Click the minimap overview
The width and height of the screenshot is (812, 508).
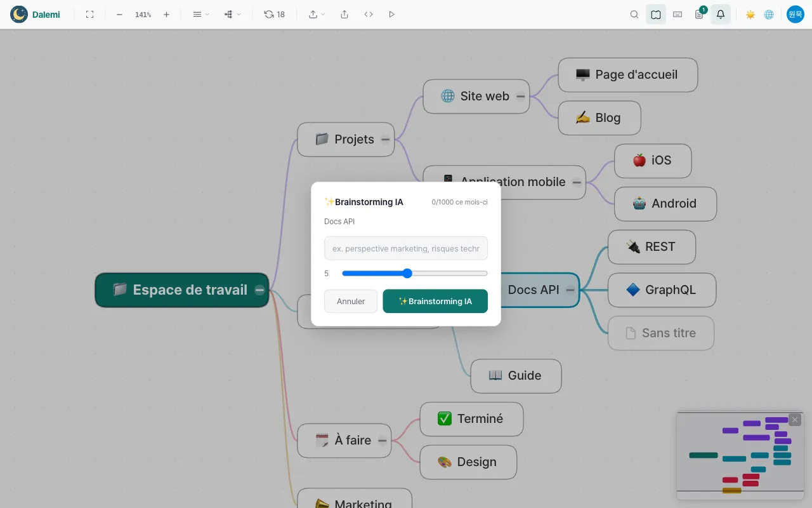[740, 455]
